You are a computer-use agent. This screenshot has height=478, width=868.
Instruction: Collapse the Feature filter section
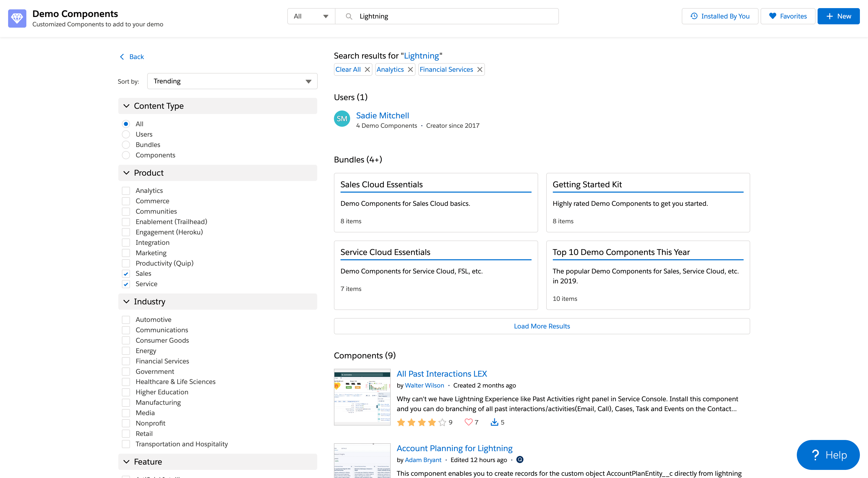coord(218,462)
